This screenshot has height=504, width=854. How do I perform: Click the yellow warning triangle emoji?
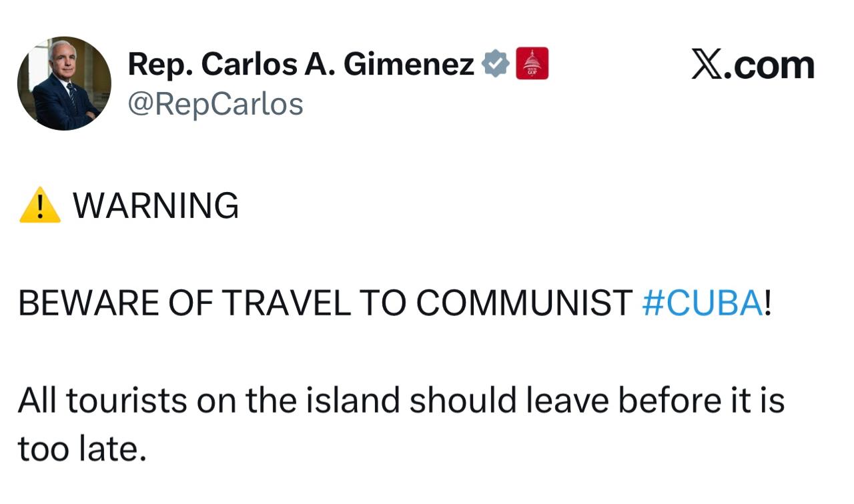(x=40, y=205)
